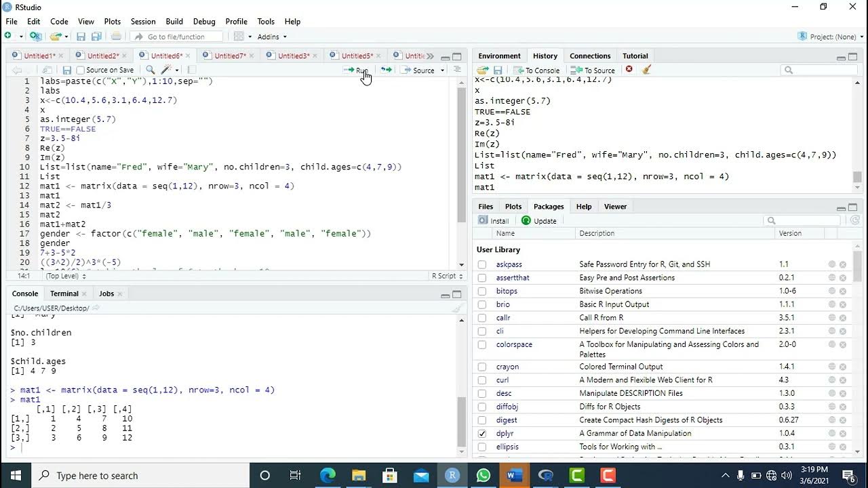The image size is (868, 488).
Task: Switch to the Plots tab
Action: (x=513, y=207)
